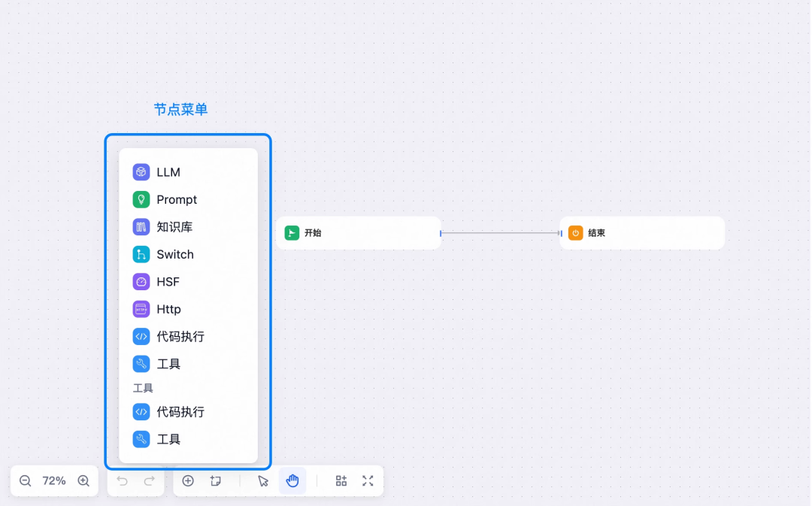This screenshot has width=812, height=506.
Task: Click the wrench icon in the last menu row
Action: 141,440
